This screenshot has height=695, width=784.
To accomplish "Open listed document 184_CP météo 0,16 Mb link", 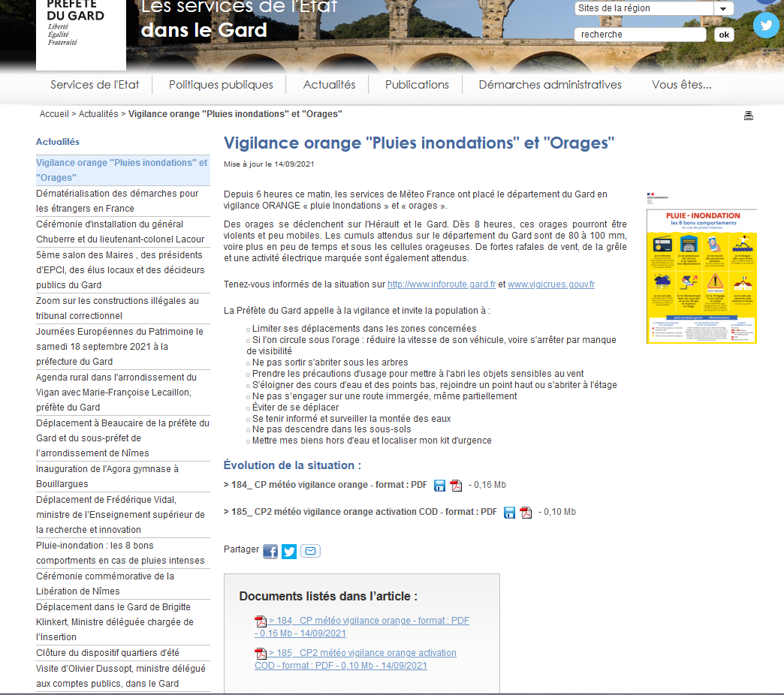I will [362, 627].
